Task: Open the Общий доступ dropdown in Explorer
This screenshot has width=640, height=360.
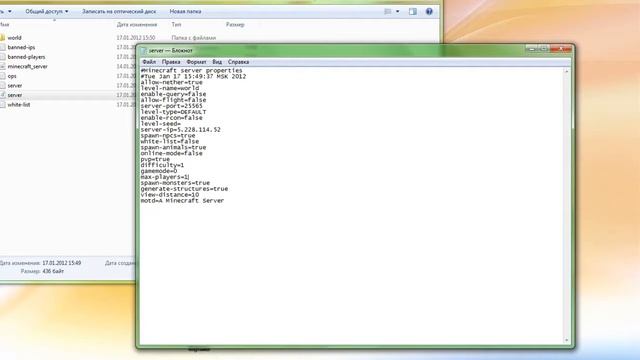Action: 47,11
